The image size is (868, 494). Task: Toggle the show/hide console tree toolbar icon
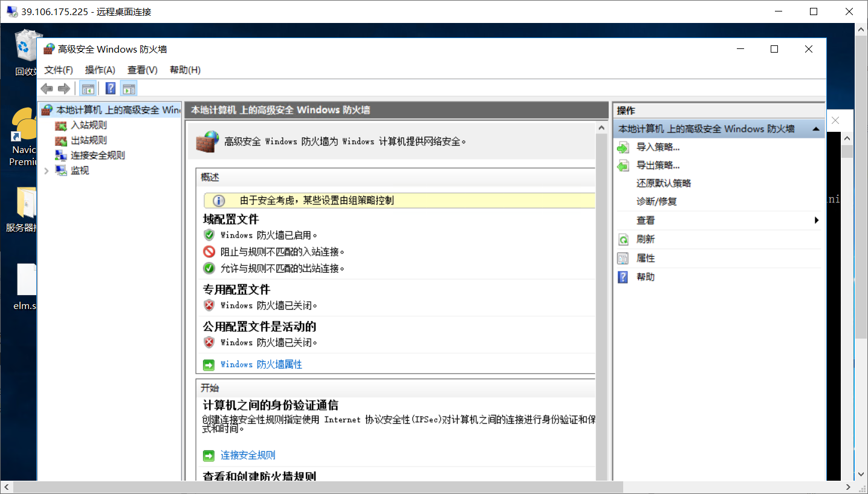coord(88,88)
